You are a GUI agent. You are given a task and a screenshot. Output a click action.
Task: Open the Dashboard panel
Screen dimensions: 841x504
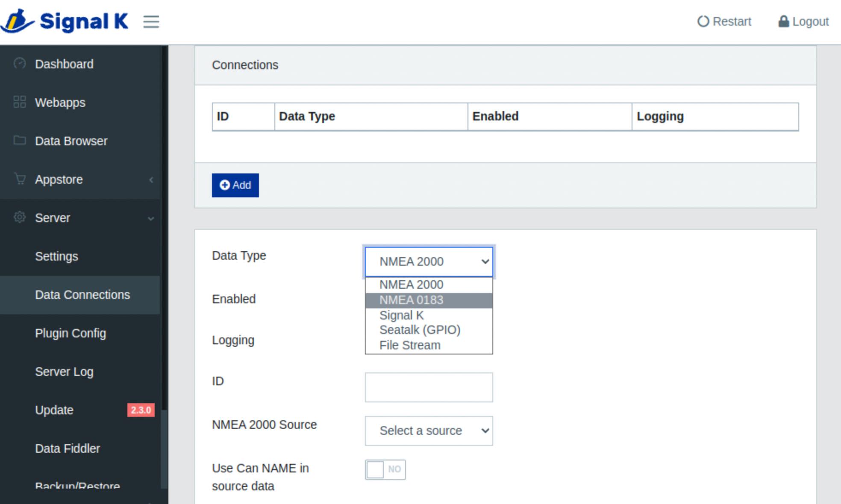[x=65, y=64]
